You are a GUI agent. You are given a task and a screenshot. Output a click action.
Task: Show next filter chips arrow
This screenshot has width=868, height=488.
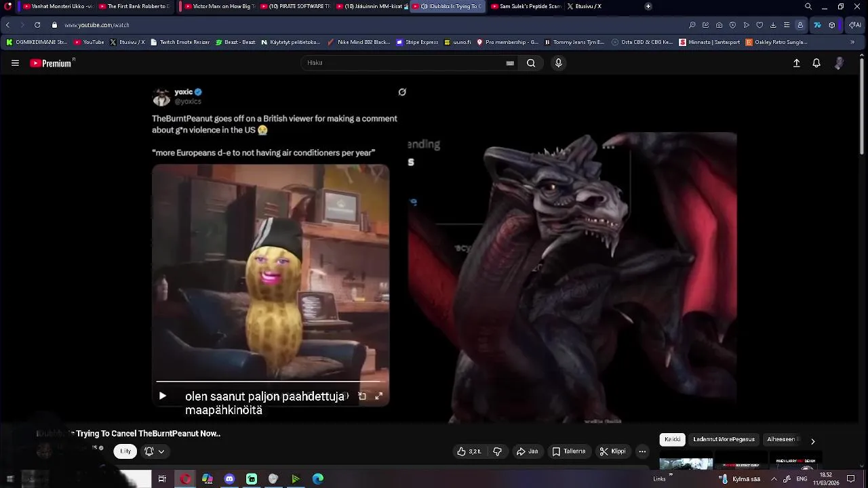(x=813, y=441)
